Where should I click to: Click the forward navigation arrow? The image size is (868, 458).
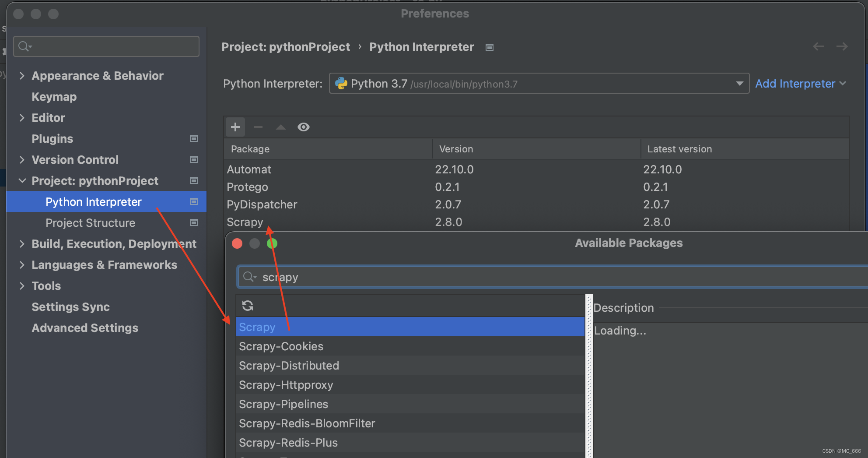(x=842, y=46)
